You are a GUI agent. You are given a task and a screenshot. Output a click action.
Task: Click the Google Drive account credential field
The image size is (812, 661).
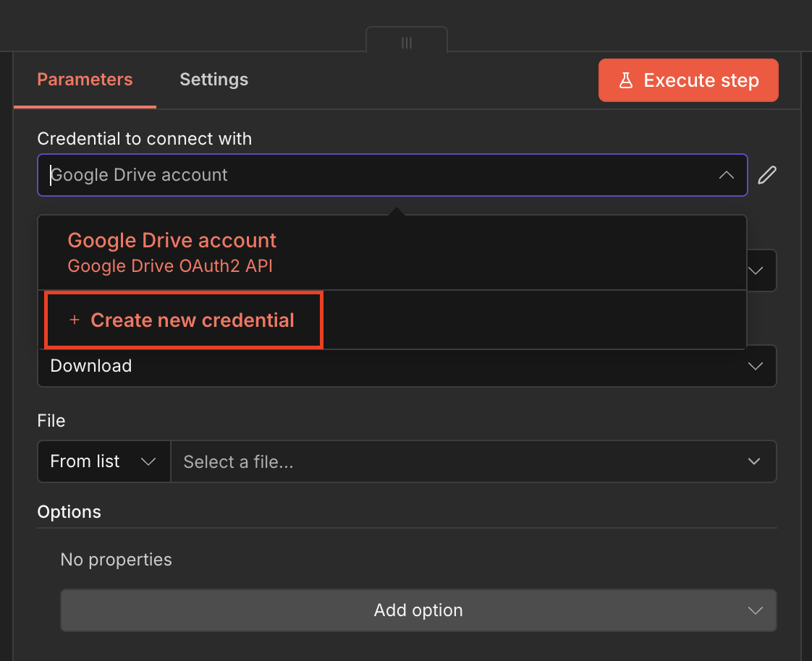pos(392,175)
